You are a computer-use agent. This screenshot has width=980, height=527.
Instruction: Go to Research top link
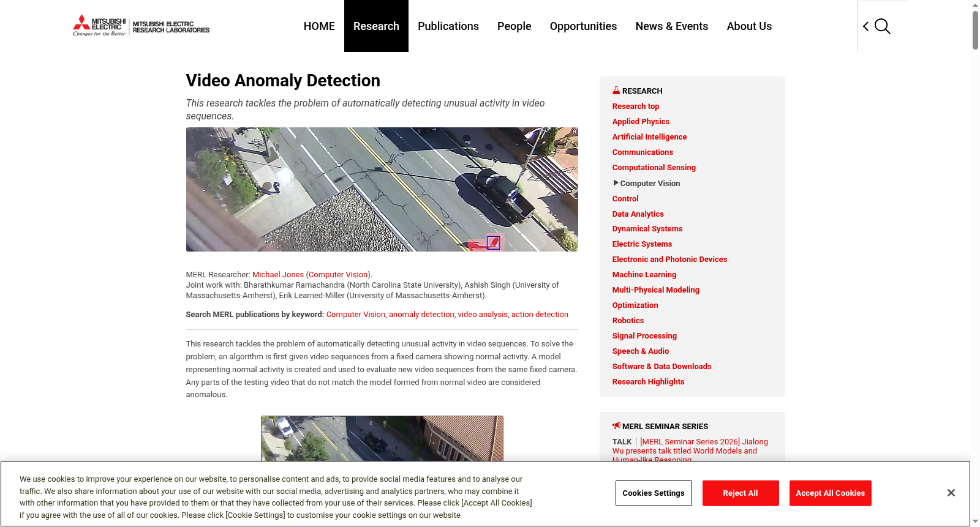pos(636,107)
